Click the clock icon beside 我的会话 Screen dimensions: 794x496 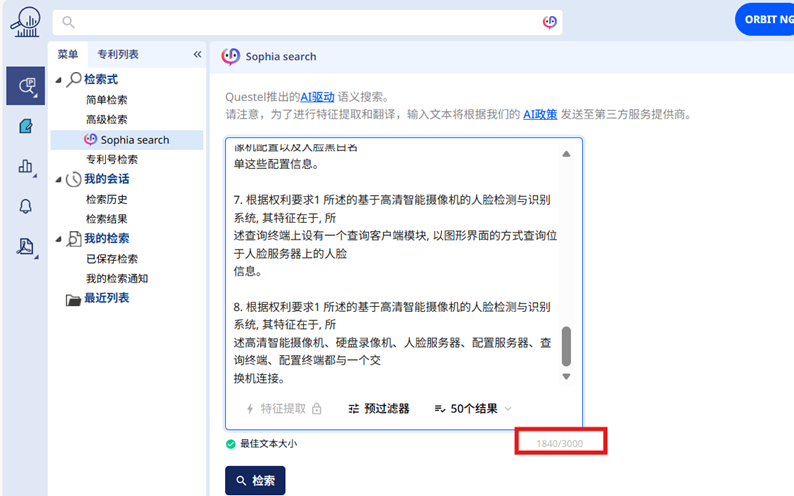[x=73, y=179]
